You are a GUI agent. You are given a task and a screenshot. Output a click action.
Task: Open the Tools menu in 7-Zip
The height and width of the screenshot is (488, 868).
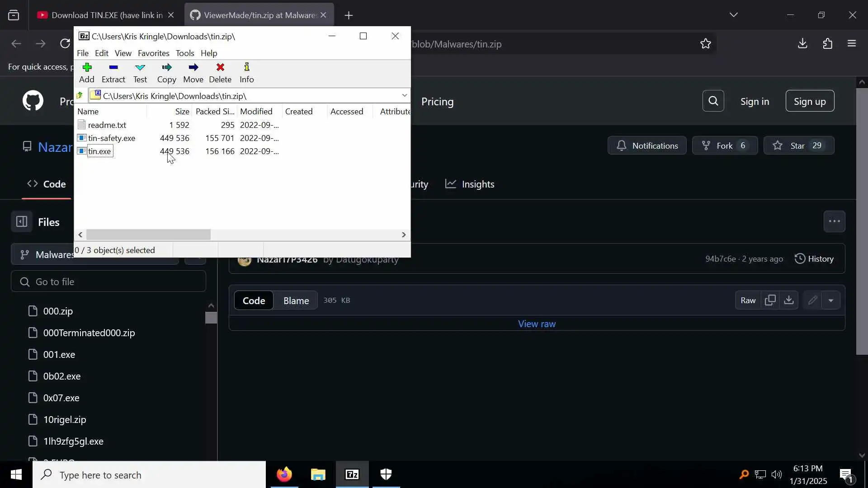pyautogui.click(x=184, y=53)
